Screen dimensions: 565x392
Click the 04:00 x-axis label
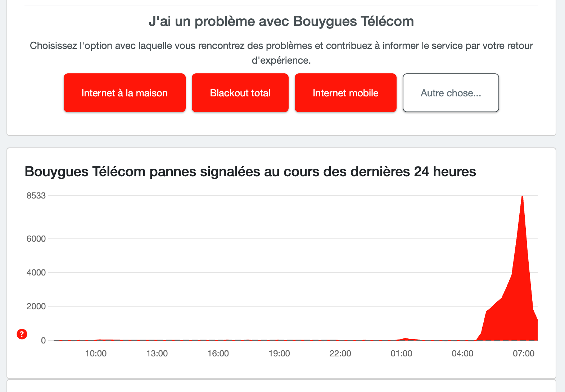462,354
